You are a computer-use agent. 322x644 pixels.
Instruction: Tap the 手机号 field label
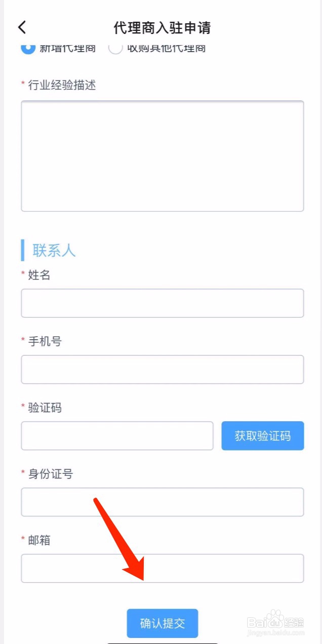click(45, 341)
